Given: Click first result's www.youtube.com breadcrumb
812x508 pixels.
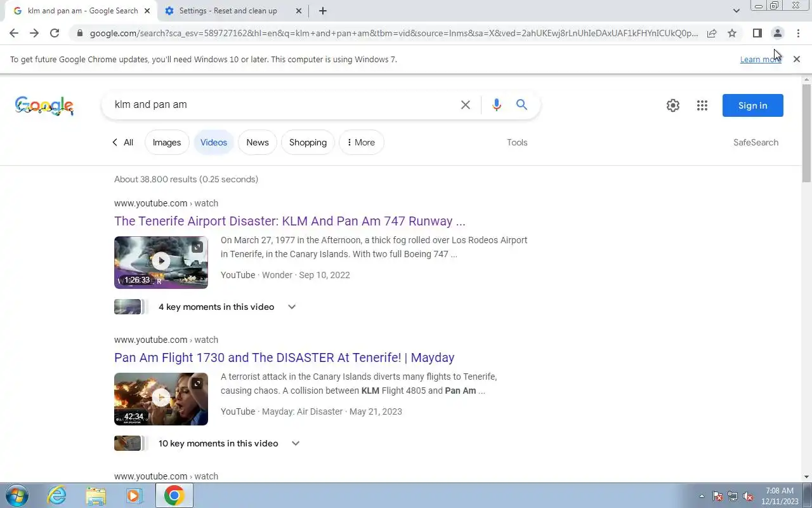Looking at the screenshot, I should (x=150, y=203).
